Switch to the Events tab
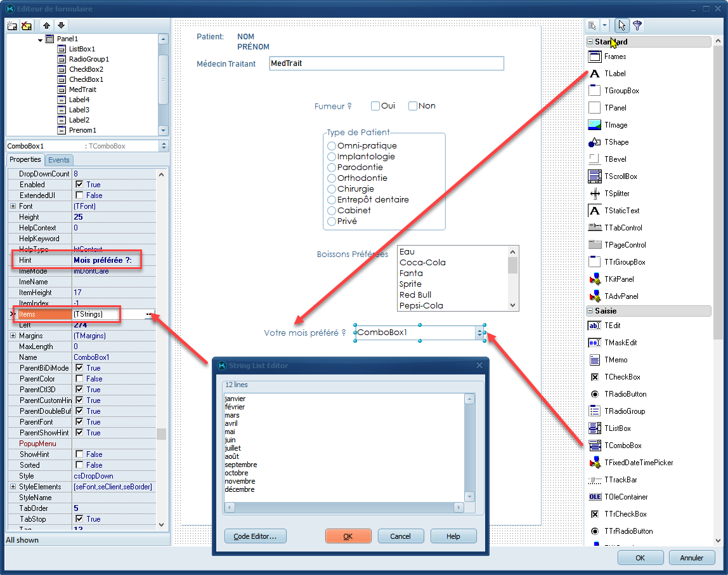Screen dimensions: 728x575 click(59, 160)
